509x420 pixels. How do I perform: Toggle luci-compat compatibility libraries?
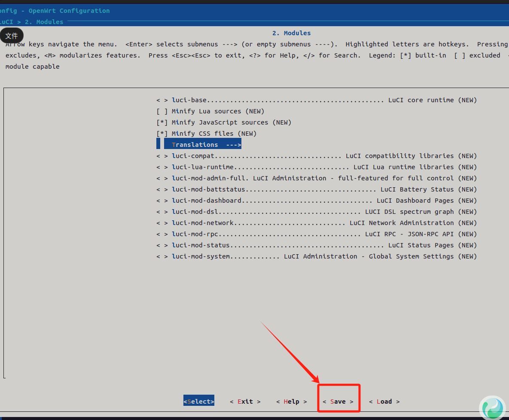tap(317, 156)
